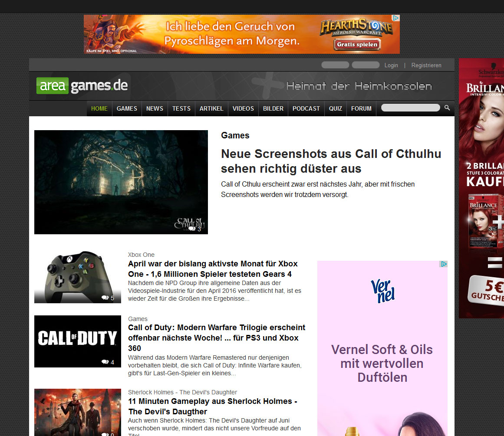Screen dimensions: 504x436
Task: Open the TESTS menu item
Action: point(181,108)
